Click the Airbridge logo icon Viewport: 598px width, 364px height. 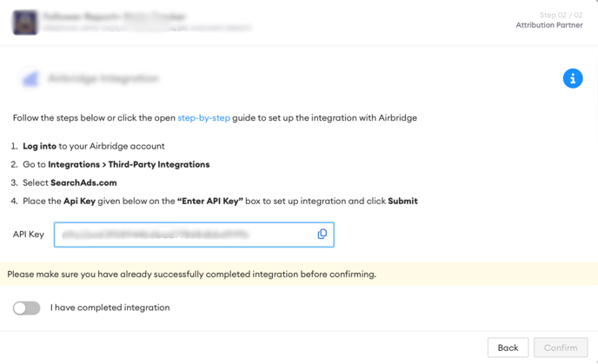point(30,79)
